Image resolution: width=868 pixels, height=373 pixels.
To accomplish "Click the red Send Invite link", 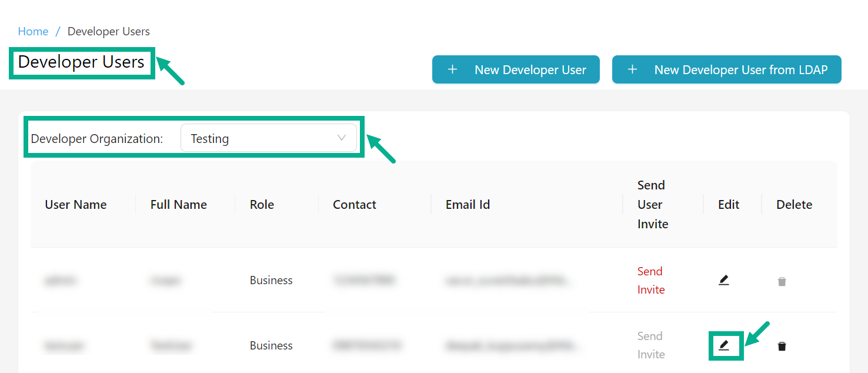I will coord(650,280).
